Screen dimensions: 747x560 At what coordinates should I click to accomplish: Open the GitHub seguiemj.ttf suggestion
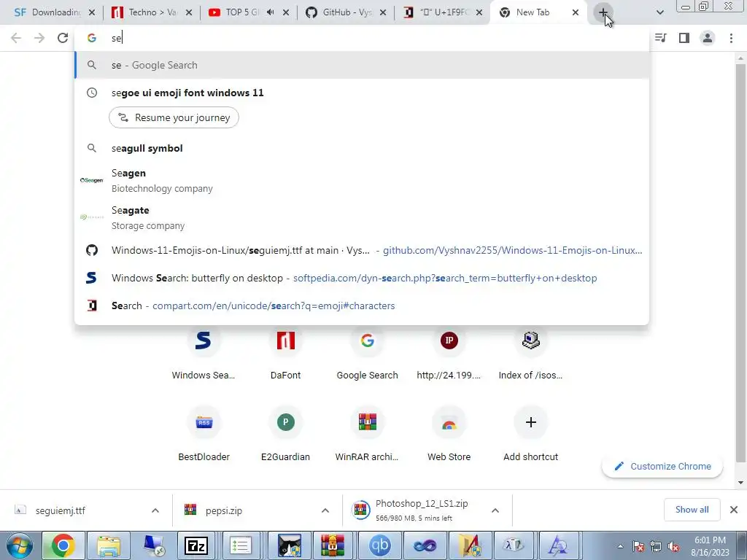(362, 251)
